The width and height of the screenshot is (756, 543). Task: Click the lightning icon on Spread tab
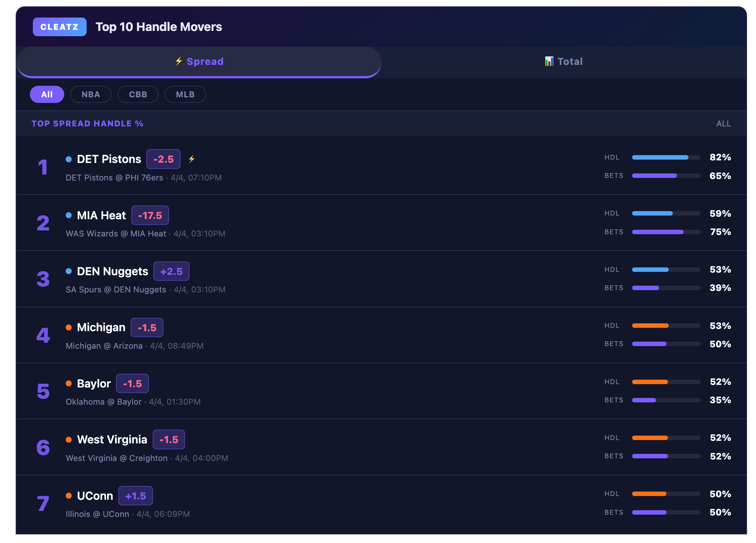(179, 61)
